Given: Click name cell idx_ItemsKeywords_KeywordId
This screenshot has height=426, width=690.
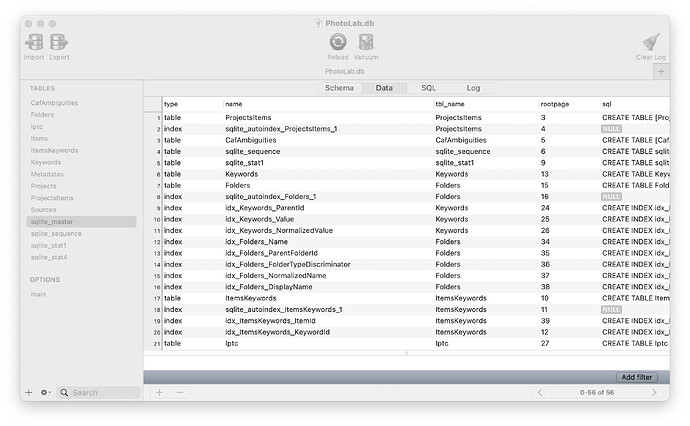Looking at the screenshot, I should 277,332.
